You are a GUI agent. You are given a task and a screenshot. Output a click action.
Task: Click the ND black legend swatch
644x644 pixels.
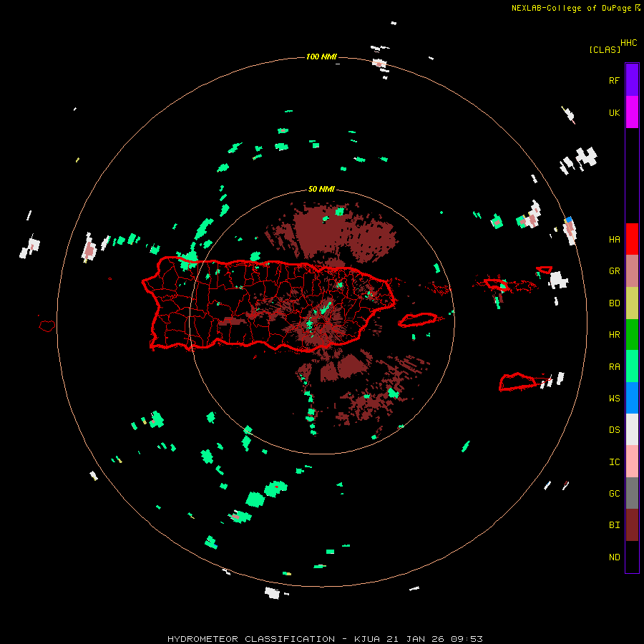632,557
